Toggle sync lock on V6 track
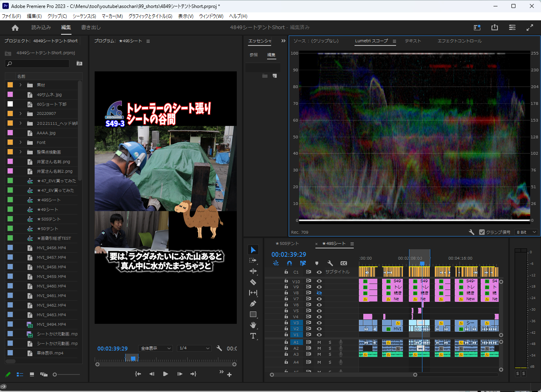The height and width of the screenshot is (392, 541). click(x=308, y=305)
